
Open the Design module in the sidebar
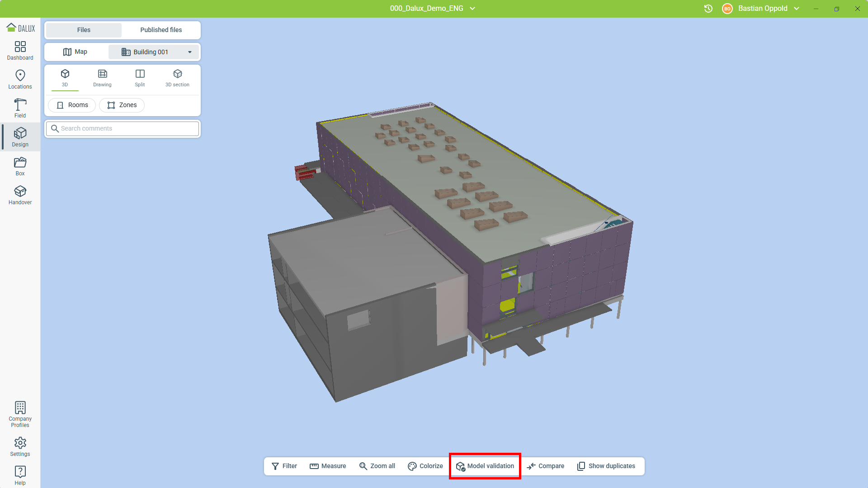(x=20, y=136)
